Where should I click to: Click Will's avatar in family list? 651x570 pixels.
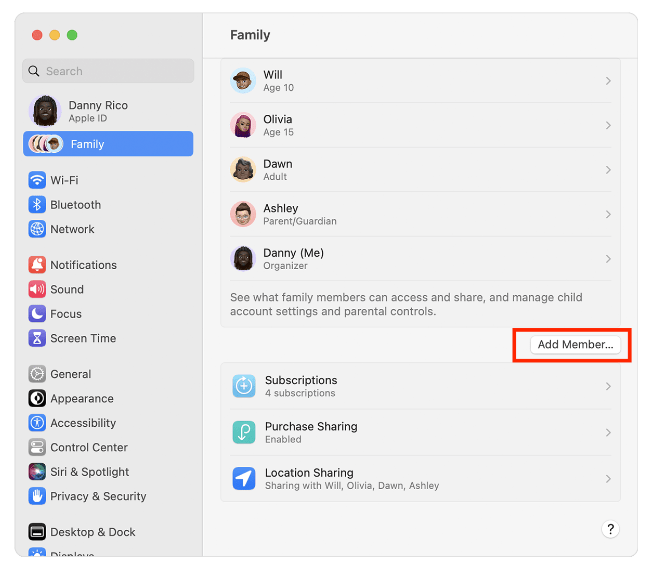click(243, 81)
